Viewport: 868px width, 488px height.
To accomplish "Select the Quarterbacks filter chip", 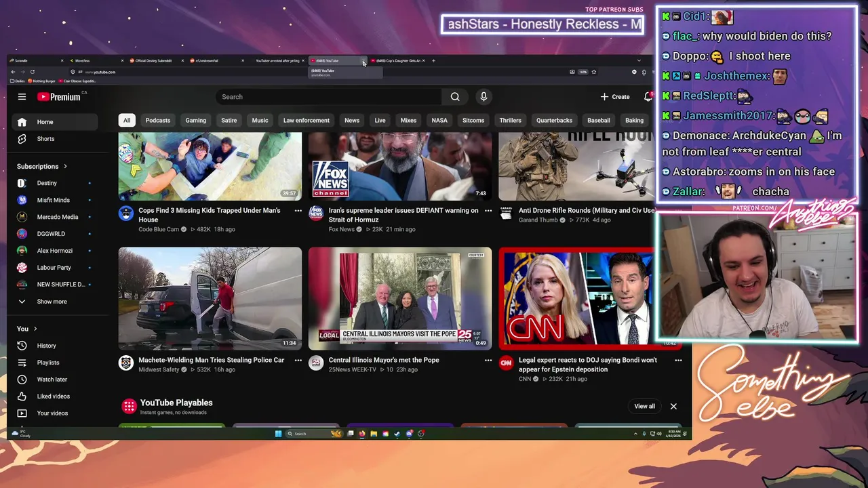I will click(x=555, y=121).
